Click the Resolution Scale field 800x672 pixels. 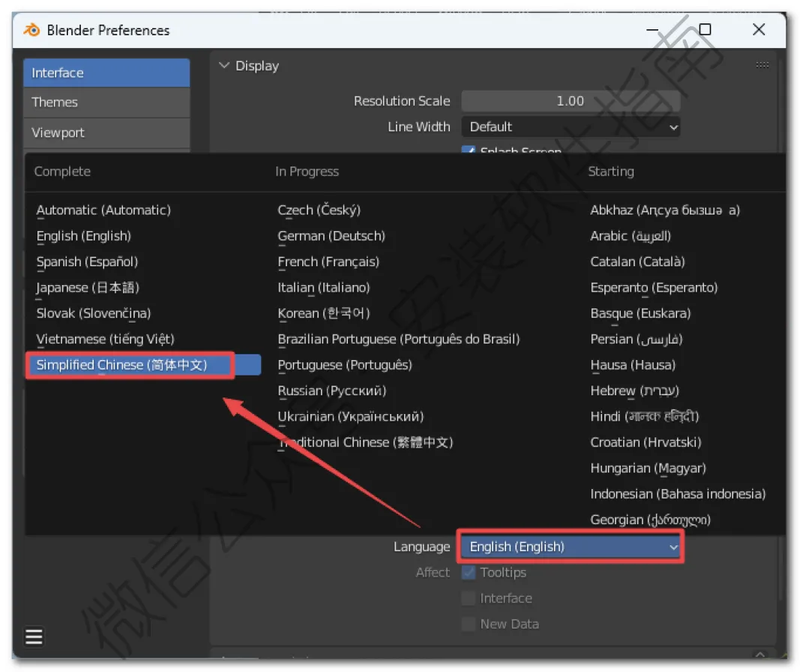(571, 101)
